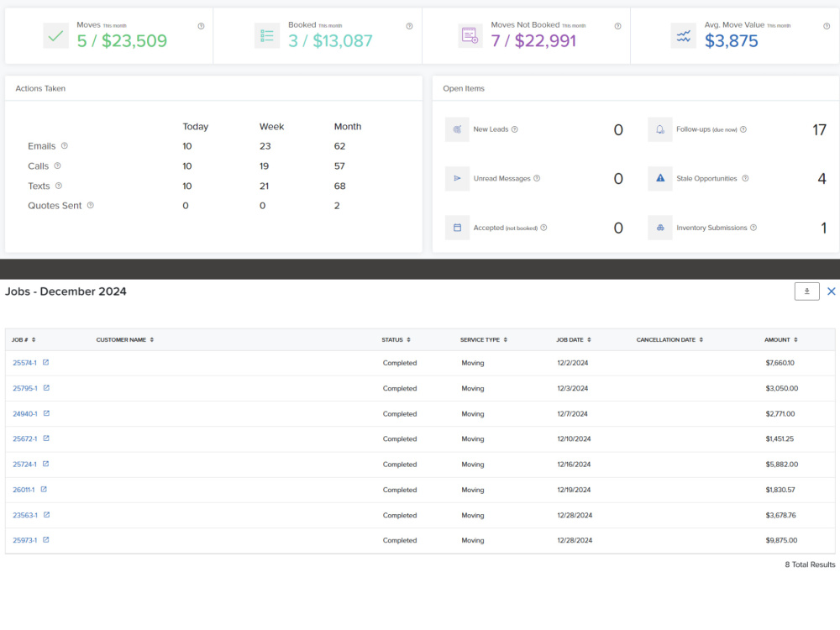
Task: Click the Follow-ups bell icon
Action: [x=660, y=129]
